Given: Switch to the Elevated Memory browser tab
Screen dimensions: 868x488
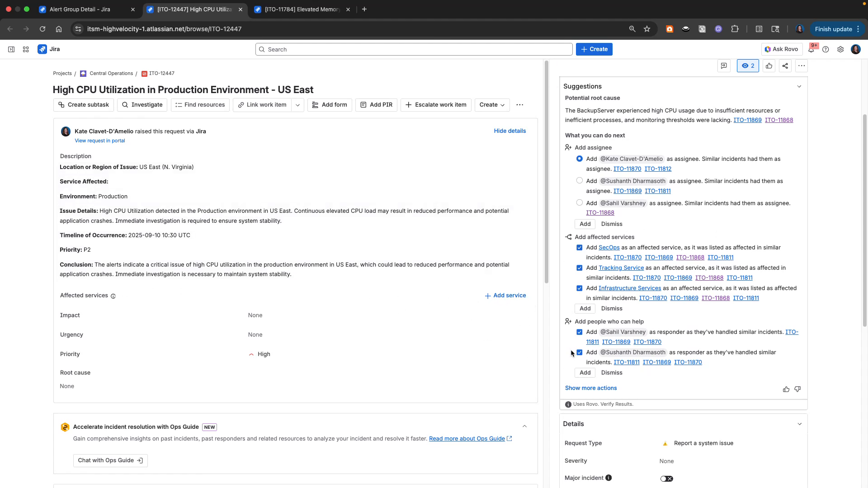Looking at the screenshot, I should [x=298, y=9].
